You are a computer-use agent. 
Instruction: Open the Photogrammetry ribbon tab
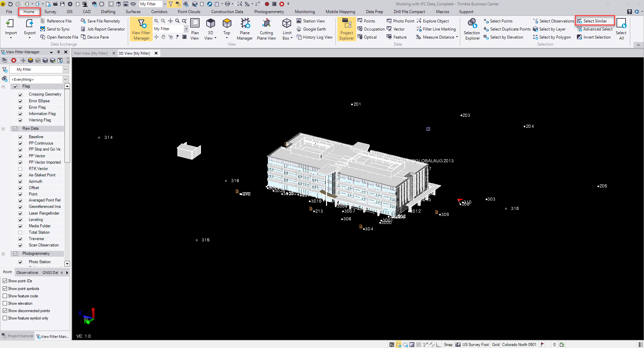click(x=269, y=12)
